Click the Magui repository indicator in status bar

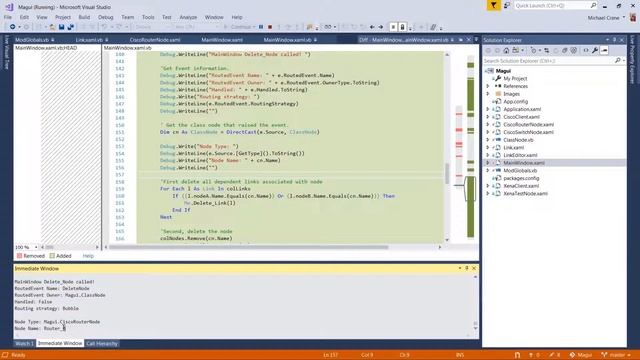pos(581,355)
